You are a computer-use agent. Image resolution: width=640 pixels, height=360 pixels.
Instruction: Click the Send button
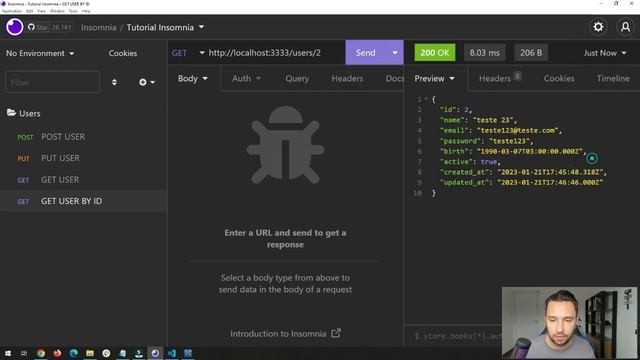365,53
